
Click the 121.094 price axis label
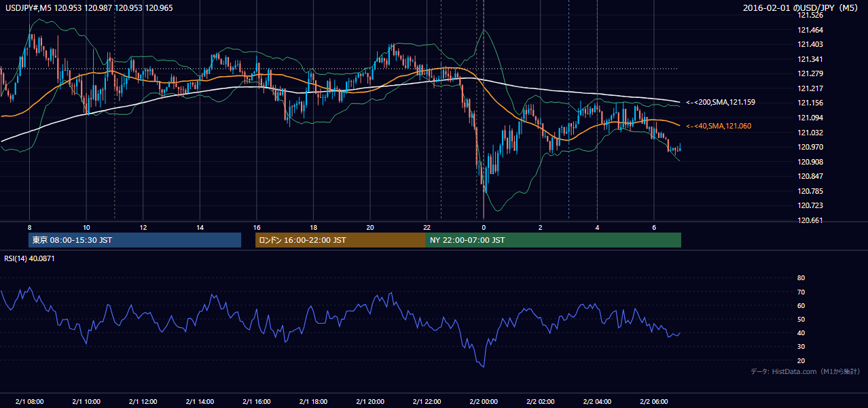click(x=810, y=118)
